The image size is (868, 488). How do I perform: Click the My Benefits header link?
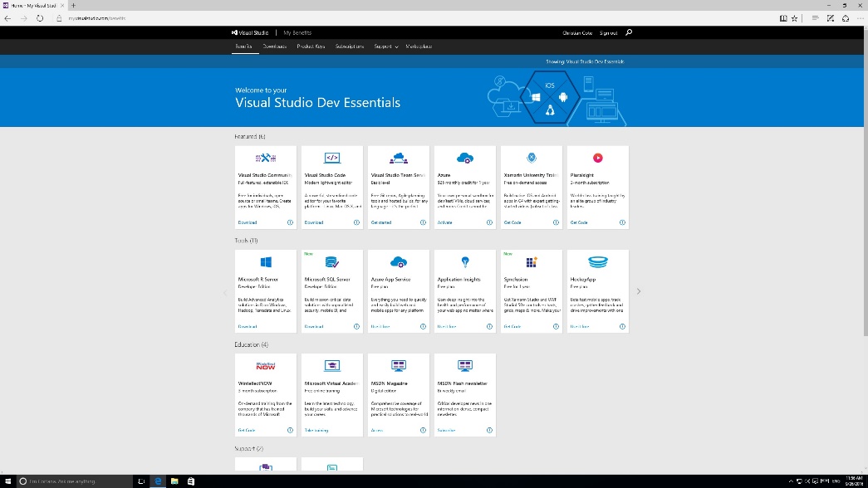click(x=297, y=32)
